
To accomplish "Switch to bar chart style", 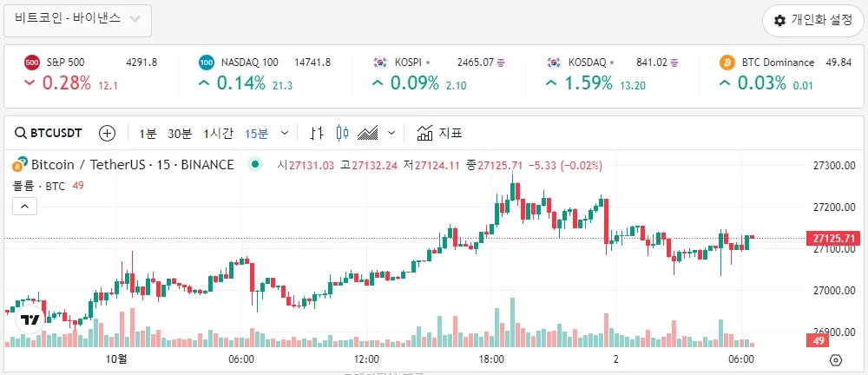I will [317, 133].
